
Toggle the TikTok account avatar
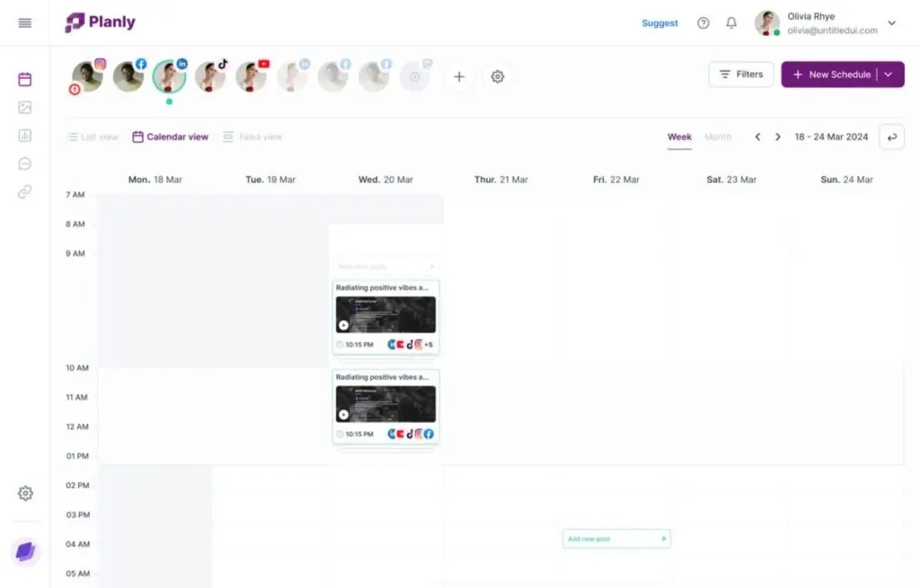210,77
